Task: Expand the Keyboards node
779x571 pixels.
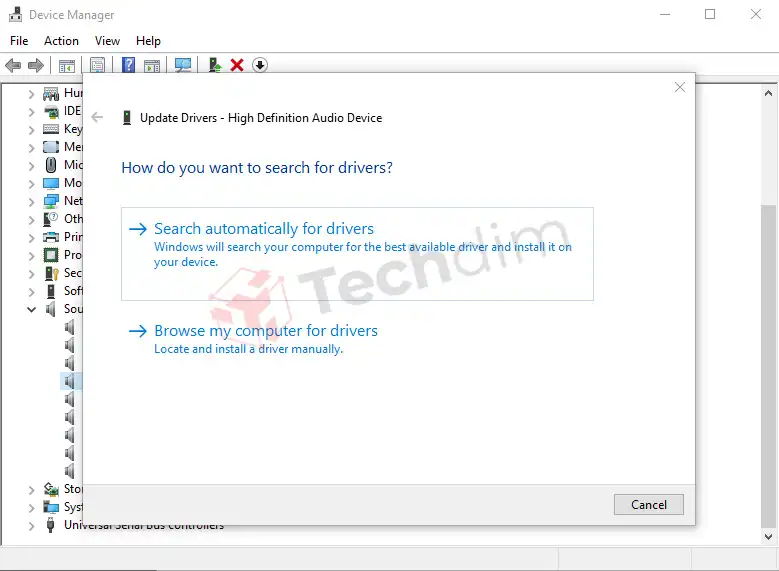Action: pyautogui.click(x=31, y=130)
